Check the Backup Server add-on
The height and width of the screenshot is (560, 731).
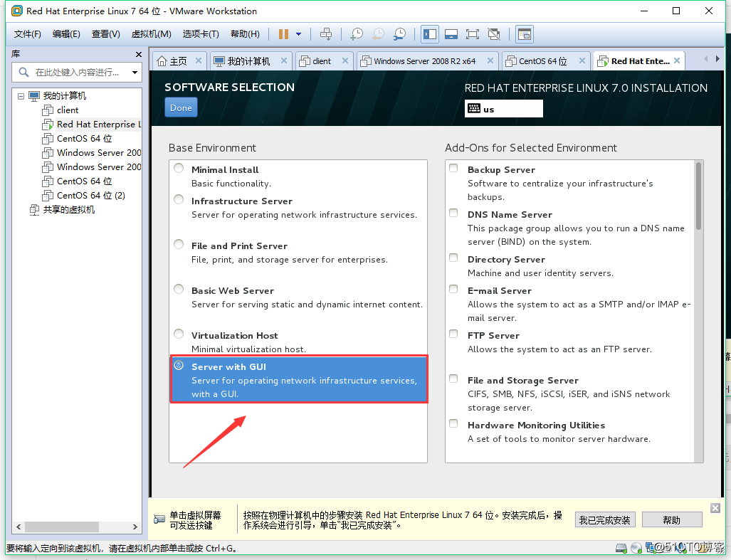[x=453, y=168]
